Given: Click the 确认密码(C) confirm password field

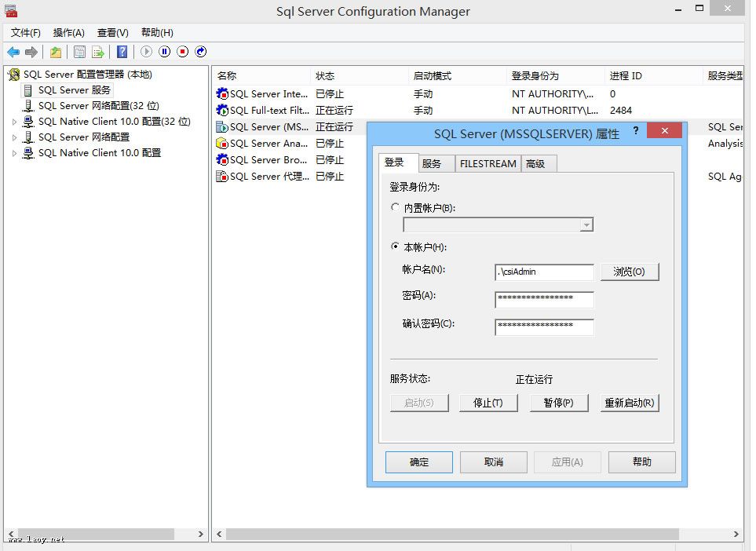Looking at the screenshot, I should 544,327.
